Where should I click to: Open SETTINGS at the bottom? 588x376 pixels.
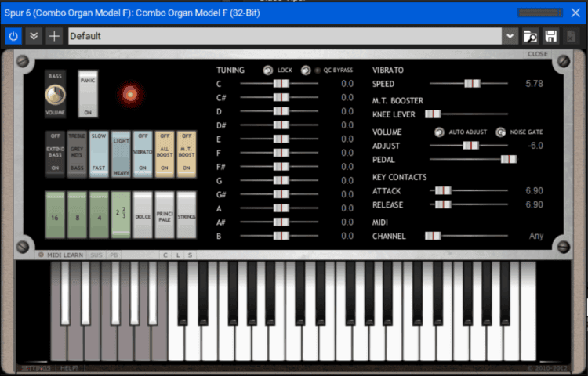(x=35, y=368)
